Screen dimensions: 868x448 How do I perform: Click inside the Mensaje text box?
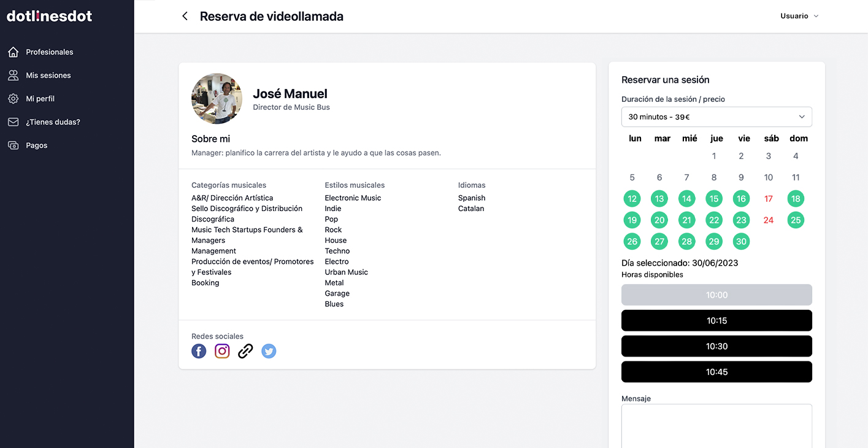[716, 426]
